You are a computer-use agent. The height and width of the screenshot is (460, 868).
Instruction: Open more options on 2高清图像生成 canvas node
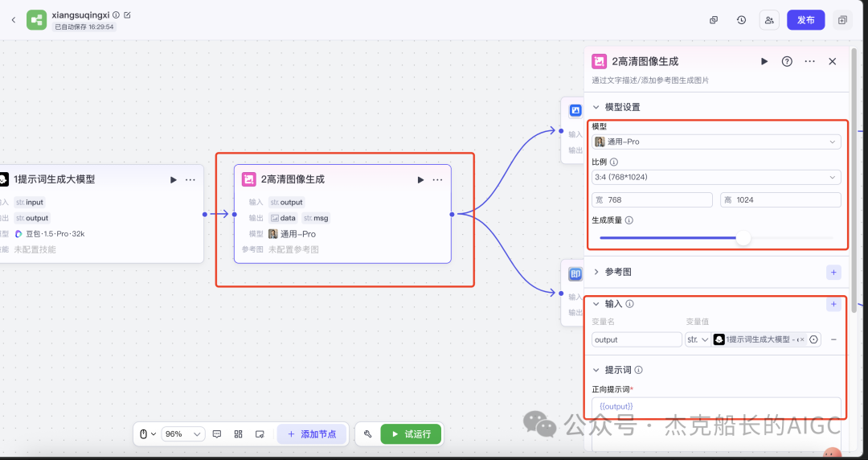437,179
